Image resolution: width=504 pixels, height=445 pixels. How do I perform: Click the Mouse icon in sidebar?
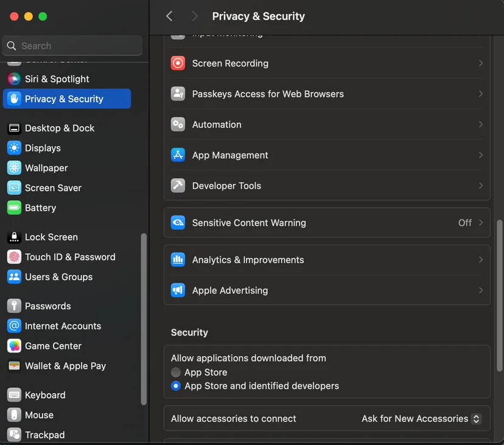pos(14,415)
